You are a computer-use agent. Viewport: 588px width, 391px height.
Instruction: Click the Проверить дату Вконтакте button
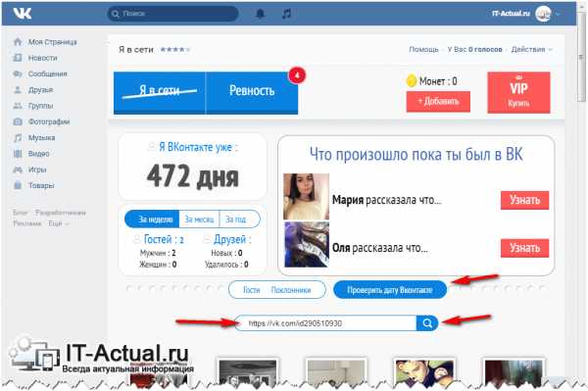[390, 290]
